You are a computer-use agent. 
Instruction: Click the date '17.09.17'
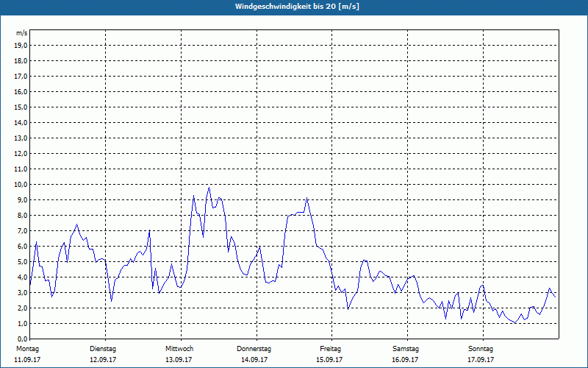coord(481,360)
